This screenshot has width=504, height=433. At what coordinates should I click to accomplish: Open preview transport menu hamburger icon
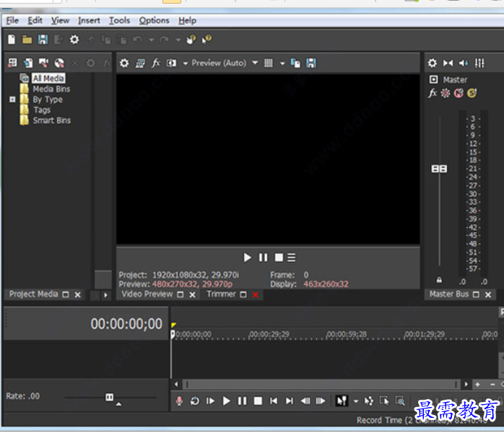(292, 258)
